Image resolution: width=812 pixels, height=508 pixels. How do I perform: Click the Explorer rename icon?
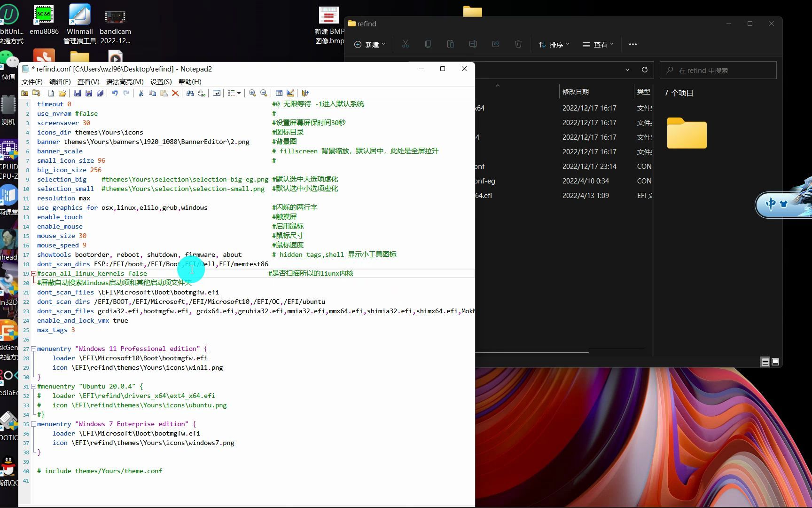click(x=473, y=44)
